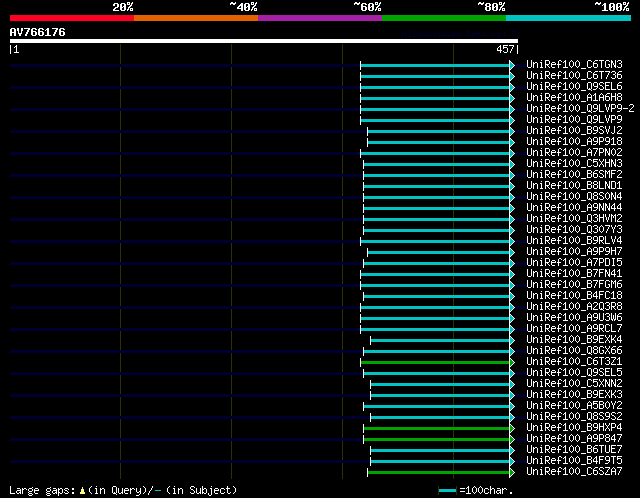Click the UniRef100_B9HXP4 label
Viewport: 640px width, 498px height.
[x=574, y=428]
